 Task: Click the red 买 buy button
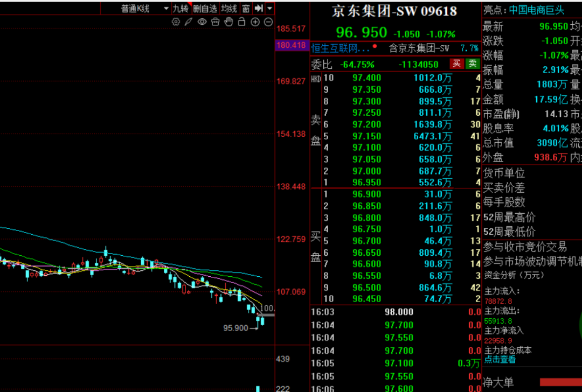point(456,64)
